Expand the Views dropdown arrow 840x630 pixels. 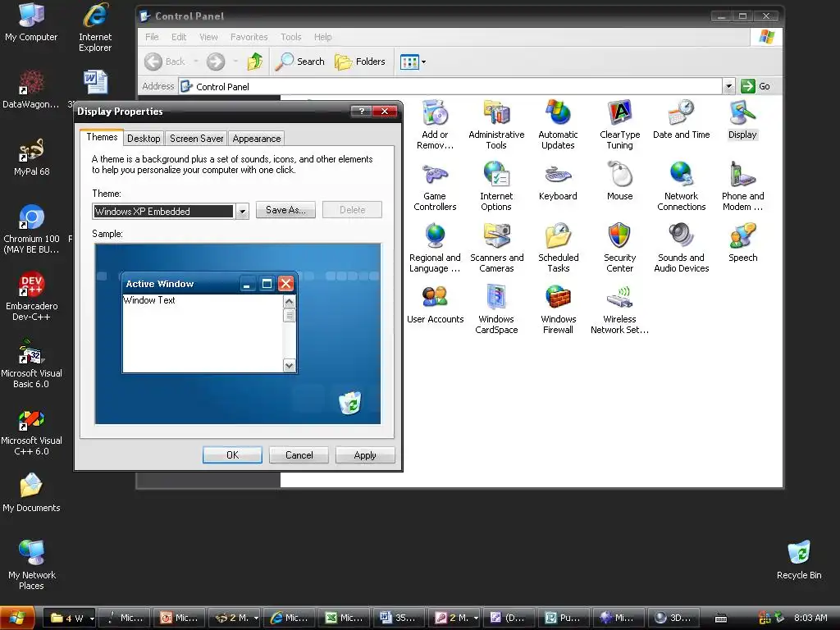point(424,62)
